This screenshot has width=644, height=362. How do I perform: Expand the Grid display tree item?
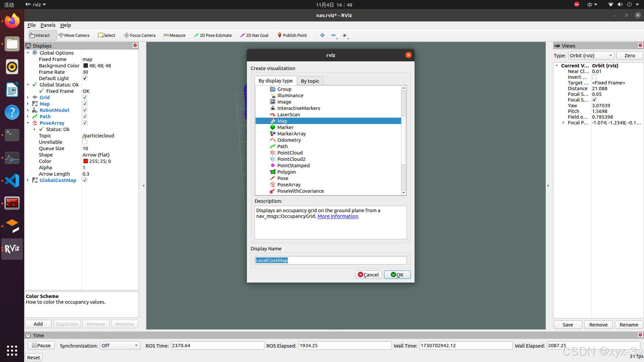(28, 98)
